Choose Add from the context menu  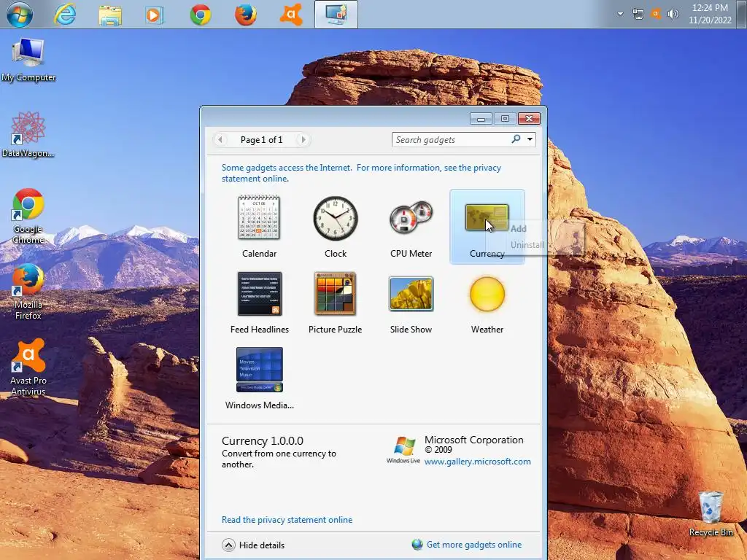[519, 228]
